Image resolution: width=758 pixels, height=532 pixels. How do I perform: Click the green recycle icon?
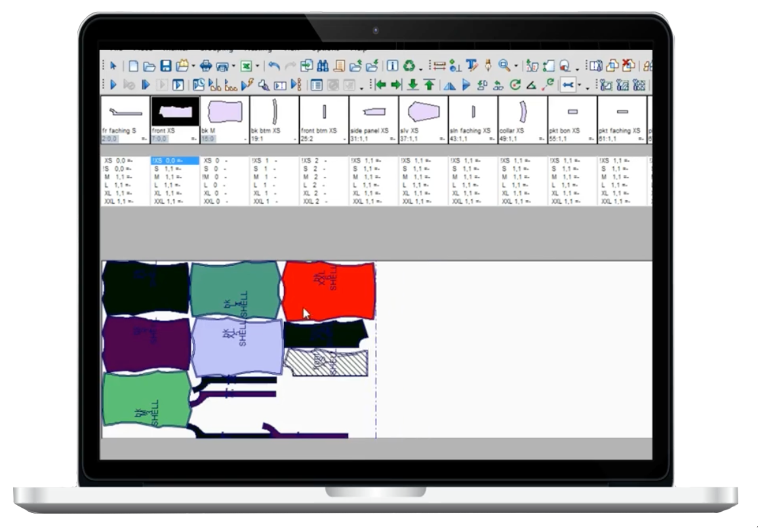[407, 67]
